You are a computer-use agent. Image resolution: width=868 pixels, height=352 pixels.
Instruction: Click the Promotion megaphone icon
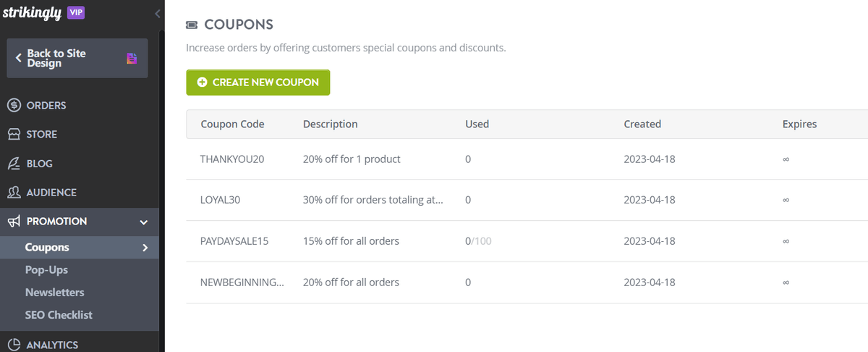click(x=14, y=222)
